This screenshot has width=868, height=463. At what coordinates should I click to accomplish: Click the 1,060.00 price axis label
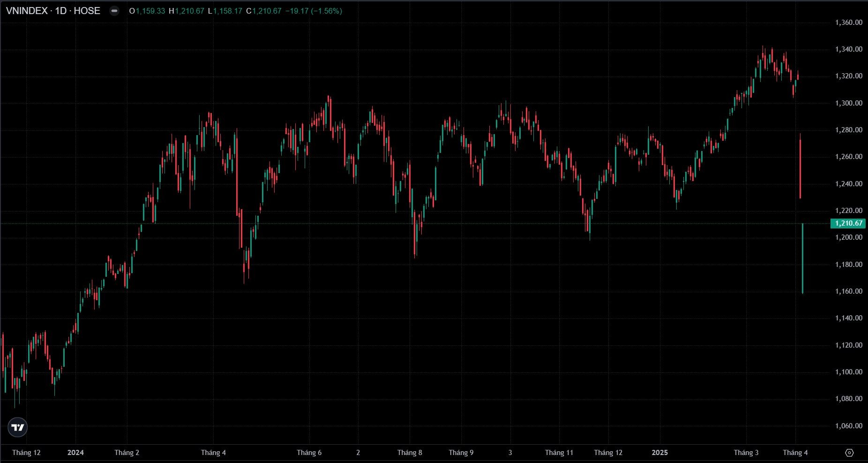pyautogui.click(x=849, y=426)
